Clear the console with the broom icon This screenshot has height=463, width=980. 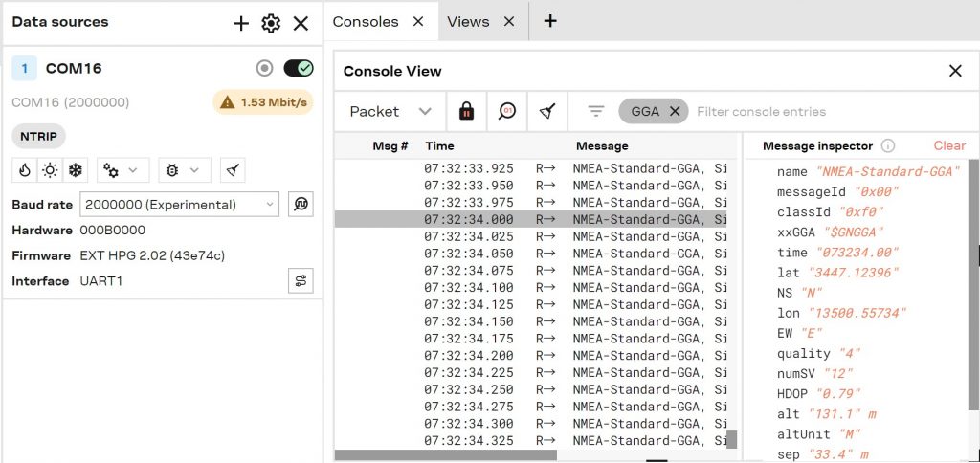pyautogui.click(x=546, y=111)
